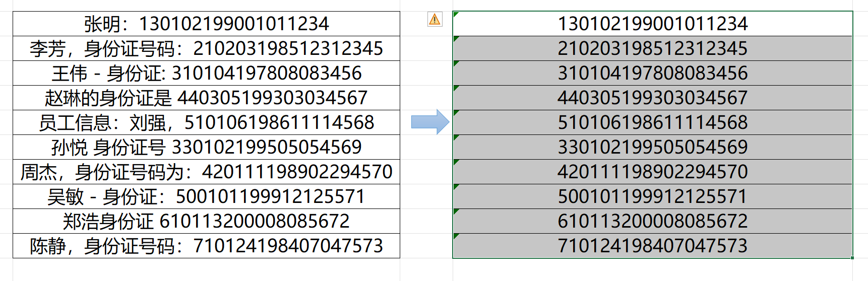Select last result cell 710124198407047573
The height and width of the screenshot is (281, 868).
652,246
